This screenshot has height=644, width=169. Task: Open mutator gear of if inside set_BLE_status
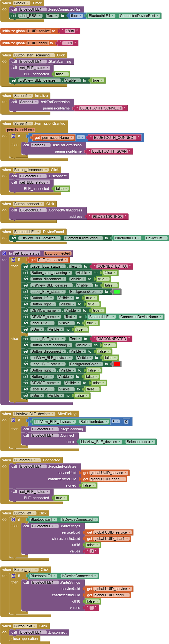pyautogui.click(x=14, y=260)
